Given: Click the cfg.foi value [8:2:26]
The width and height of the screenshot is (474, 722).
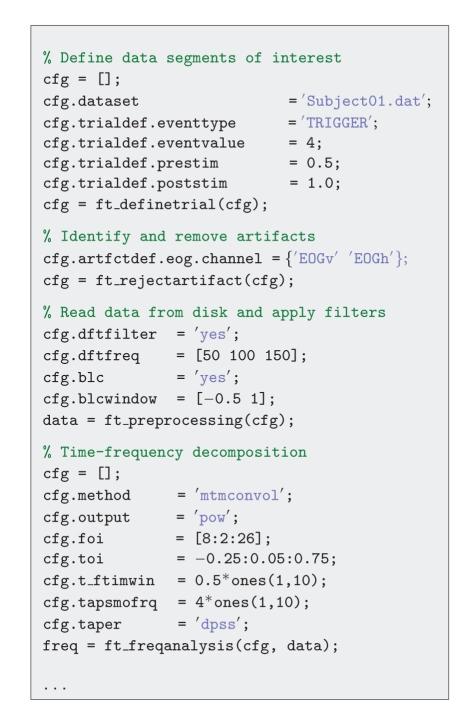Looking at the screenshot, I should coord(229,538).
